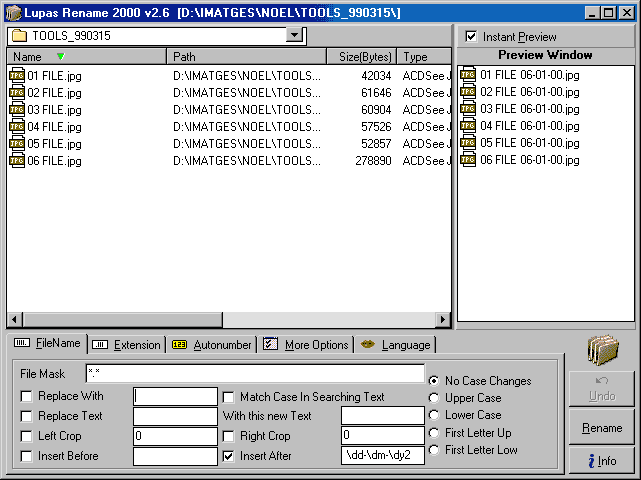The height and width of the screenshot is (480, 641).
Task: Open the Info button
Action: pos(602,461)
